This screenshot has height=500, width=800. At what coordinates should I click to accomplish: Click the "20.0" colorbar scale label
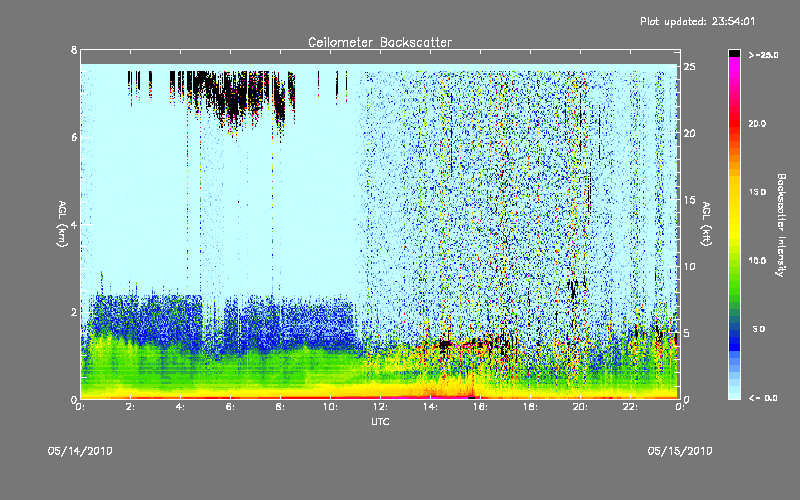758,123
